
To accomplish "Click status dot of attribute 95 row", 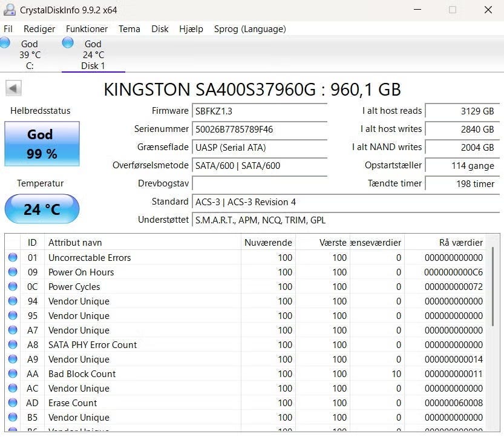I will [13, 315].
